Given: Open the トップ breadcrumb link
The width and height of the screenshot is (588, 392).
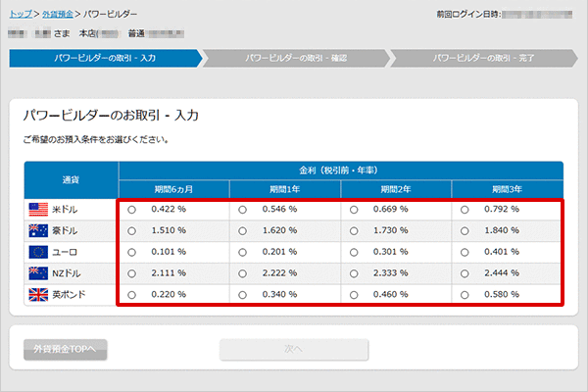Looking at the screenshot, I should 21,15.
